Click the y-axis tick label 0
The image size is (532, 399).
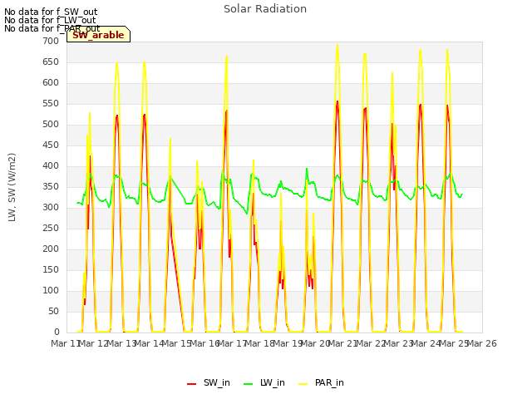[x=57, y=332]
